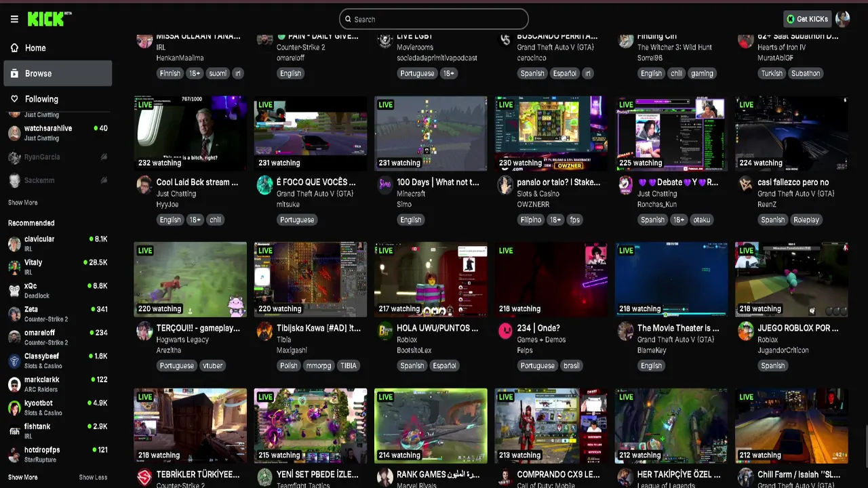Open clavicular avatar in sidebar
868x488 pixels.
[x=14, y=244]
